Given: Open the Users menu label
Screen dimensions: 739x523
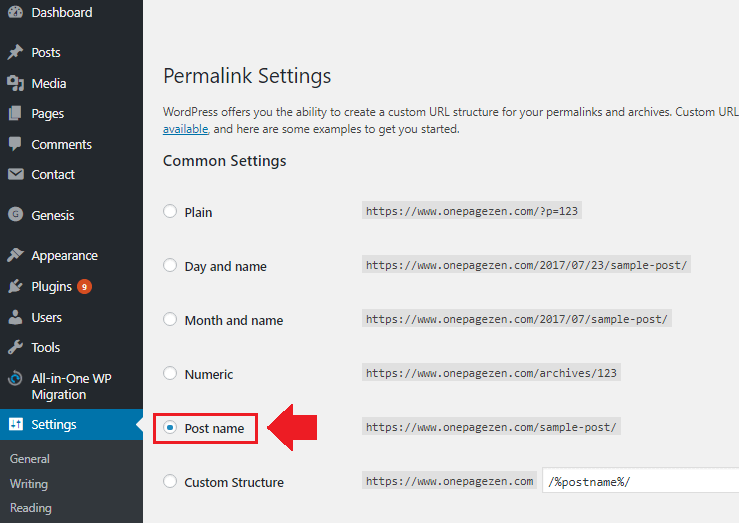Looking at the screenshot, I should tap(47, 318).
